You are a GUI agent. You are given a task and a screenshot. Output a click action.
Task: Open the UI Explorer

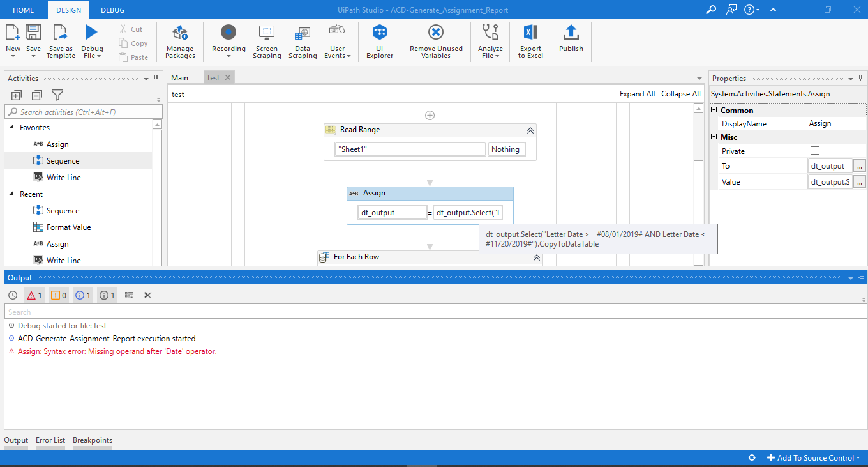tap(379, 42)
